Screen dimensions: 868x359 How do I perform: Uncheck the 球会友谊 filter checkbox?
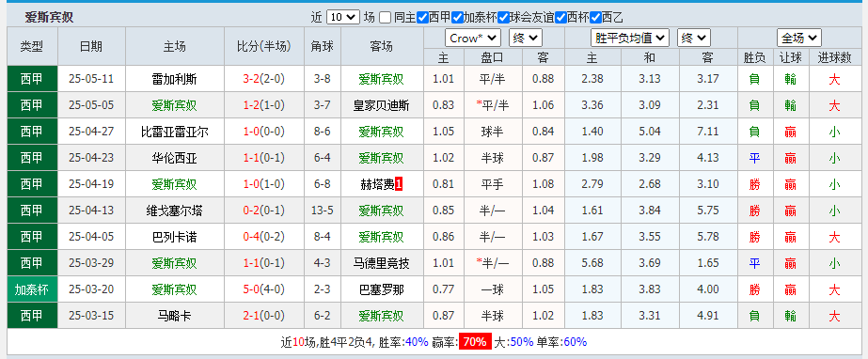pos(503,17)
